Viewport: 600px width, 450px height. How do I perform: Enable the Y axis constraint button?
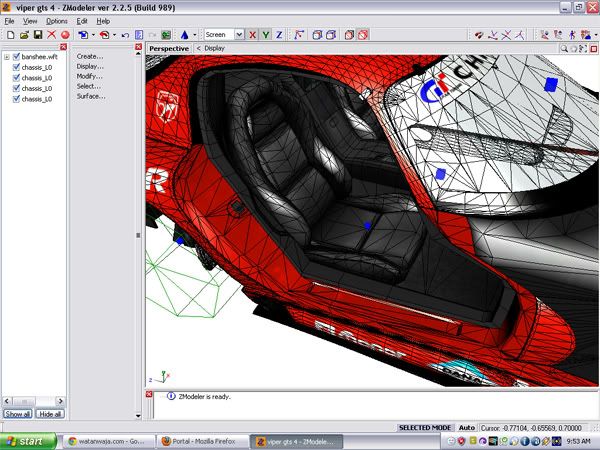268,35
